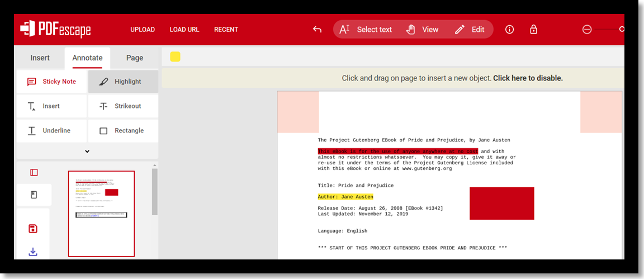Open RECENT files list
The width and height of the screenshot is (644, 279).
coord(226,30)
